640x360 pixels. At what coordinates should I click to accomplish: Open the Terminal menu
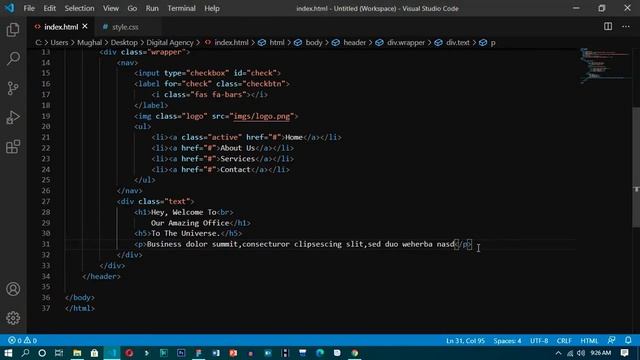[181, 8]
